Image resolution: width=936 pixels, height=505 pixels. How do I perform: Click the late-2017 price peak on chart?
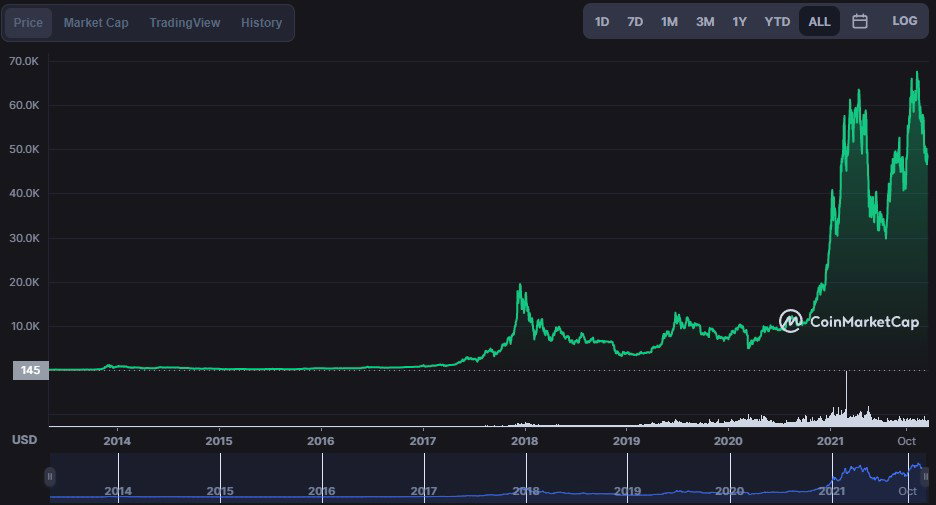point(520,285)
